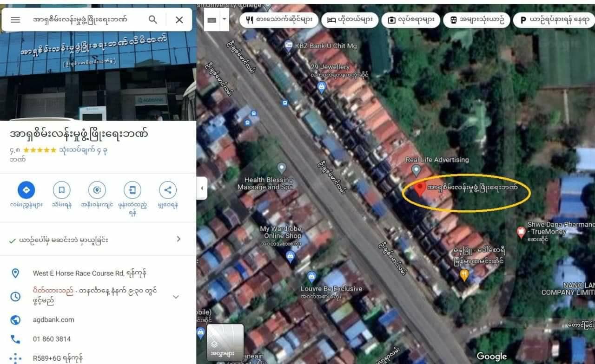Click the keyboard input tools icon
Image resolution: width=595 pixels, height=364 pixels.
point(212,19)
